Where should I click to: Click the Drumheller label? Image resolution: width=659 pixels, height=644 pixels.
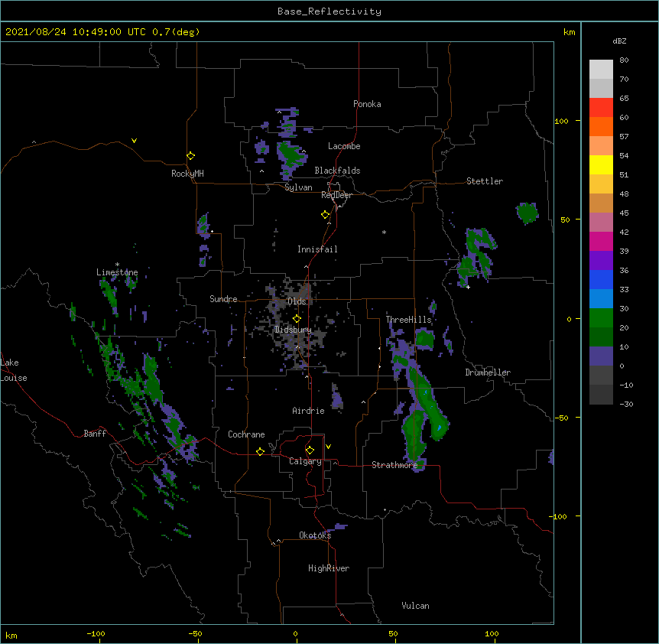click(x=488, y=372)
